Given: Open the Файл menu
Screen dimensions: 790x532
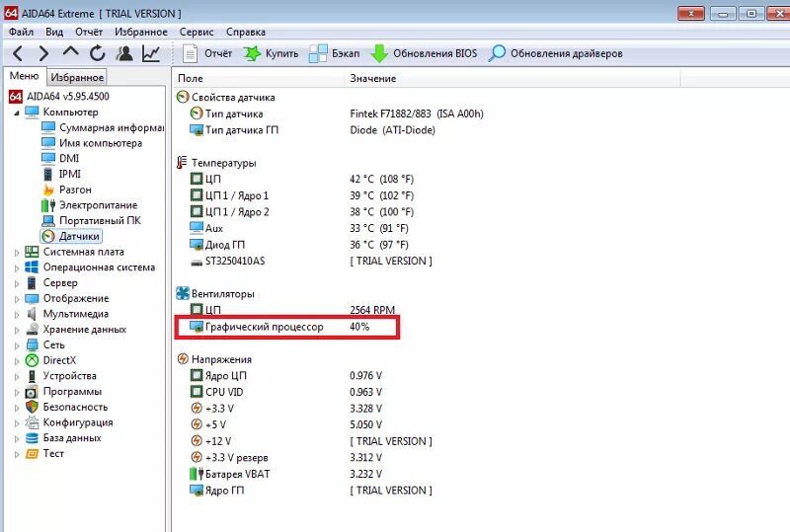Looking at the screenshot, I should (x=21, y=32).
